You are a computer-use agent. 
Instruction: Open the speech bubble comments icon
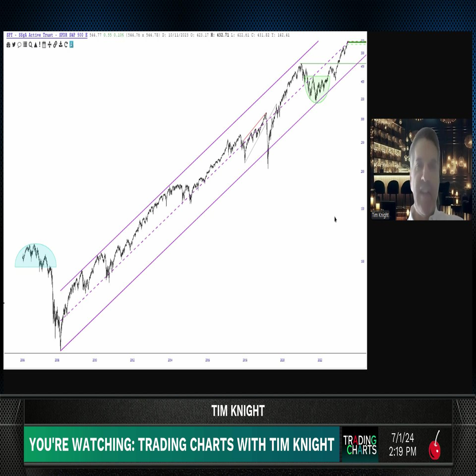click(x=19, y=45)
